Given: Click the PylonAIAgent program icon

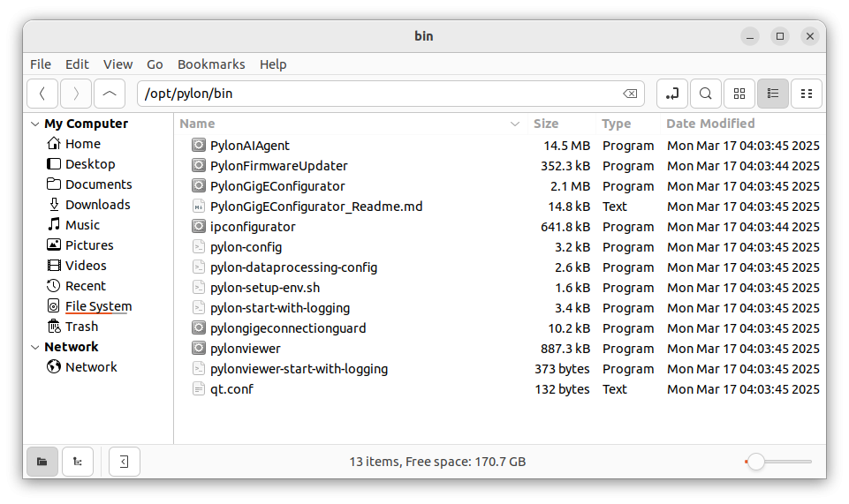Looking at the screenshot, I should click(x=199, y=145).
